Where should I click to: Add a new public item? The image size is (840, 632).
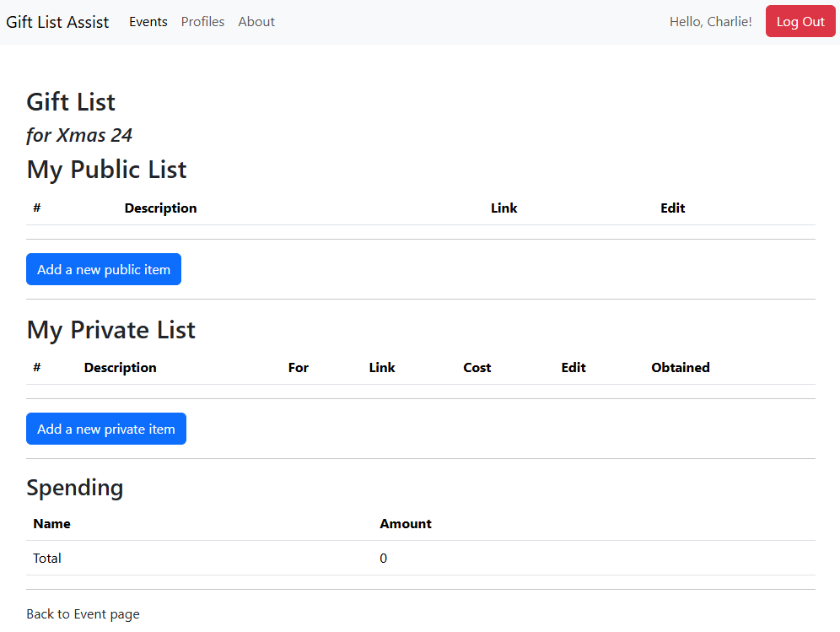coord(104,269)
